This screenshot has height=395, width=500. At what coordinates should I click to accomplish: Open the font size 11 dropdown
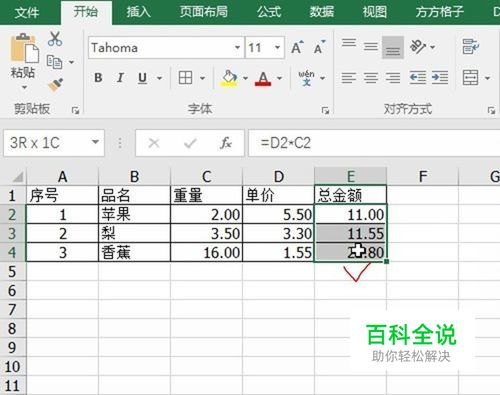(x=277, y=48)
